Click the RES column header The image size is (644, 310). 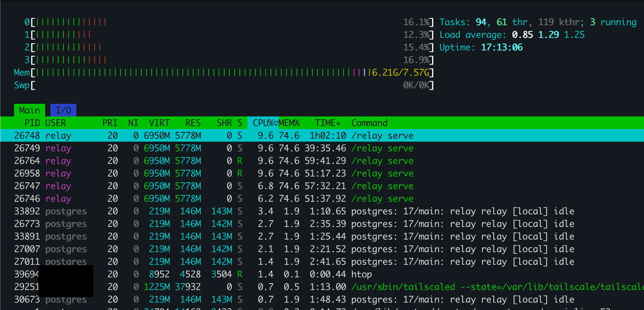193,123
